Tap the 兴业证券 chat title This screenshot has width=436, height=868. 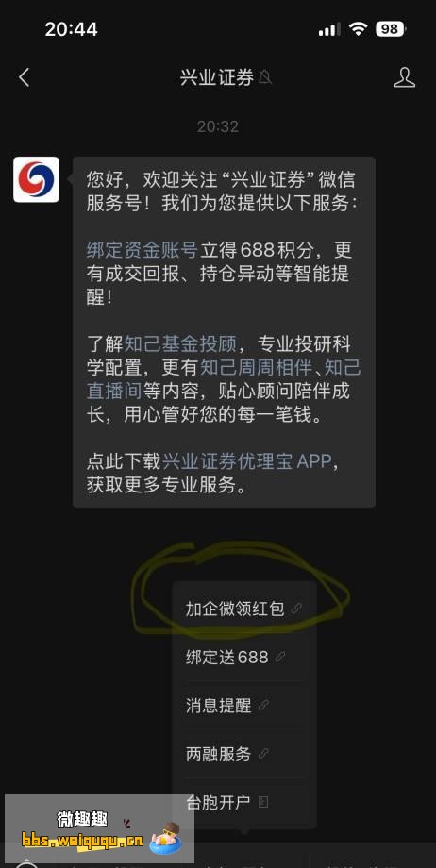(x=217, y=78)
